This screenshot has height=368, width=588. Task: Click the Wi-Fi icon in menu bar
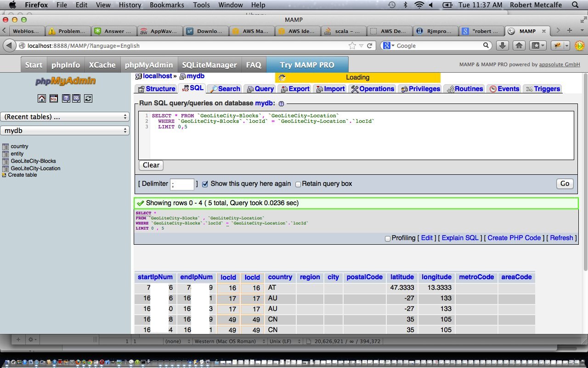419,5
